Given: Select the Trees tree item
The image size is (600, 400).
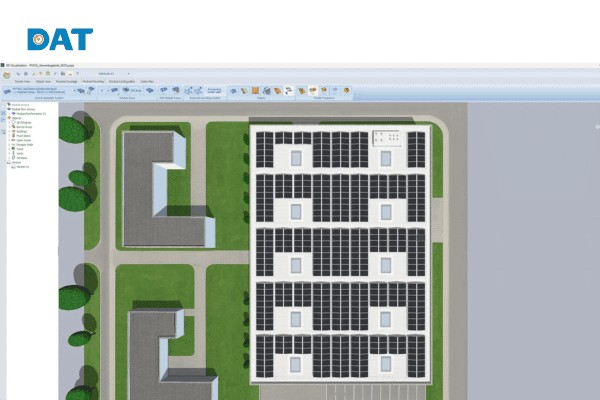Looking at the screenshot, I should point(20,149).
